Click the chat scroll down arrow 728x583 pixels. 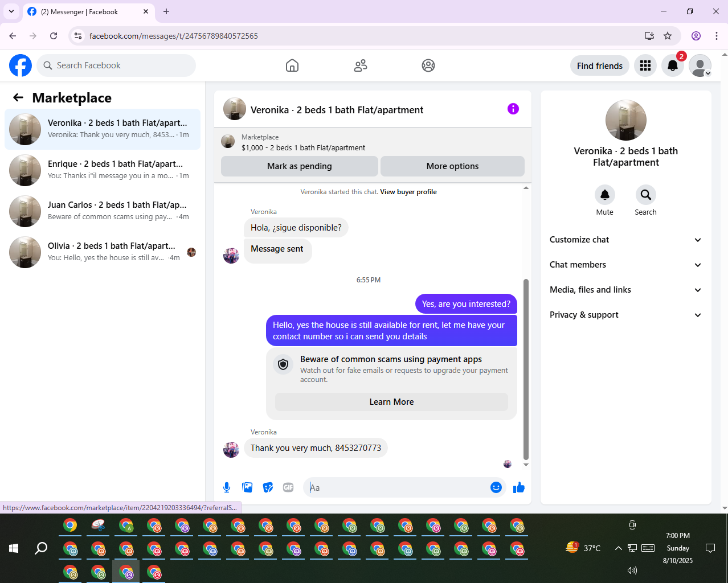526,465
